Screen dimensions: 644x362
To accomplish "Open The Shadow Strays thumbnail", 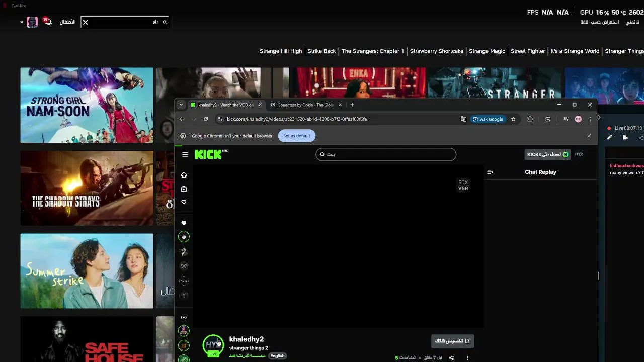I will click(87, 188).
